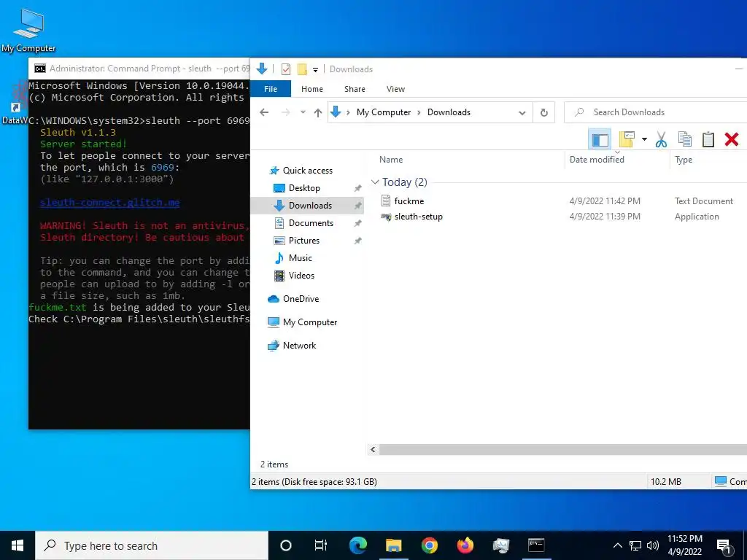Select Downloads in the navigation pane

point(310,206)
